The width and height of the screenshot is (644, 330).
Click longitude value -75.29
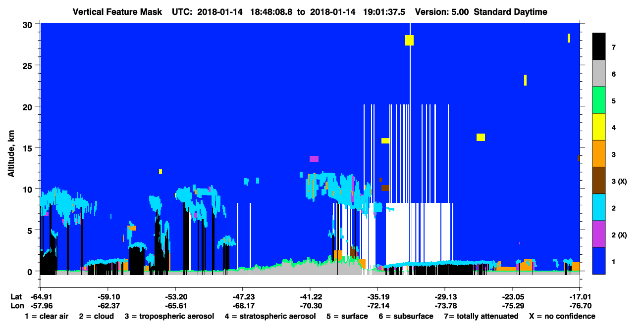pos(512,306)
